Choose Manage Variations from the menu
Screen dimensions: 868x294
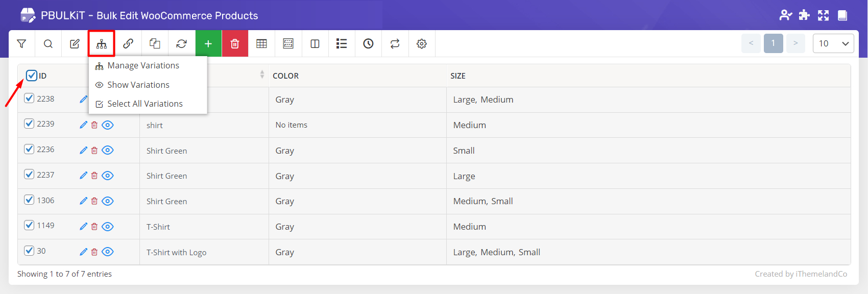(x=143, y=66)
